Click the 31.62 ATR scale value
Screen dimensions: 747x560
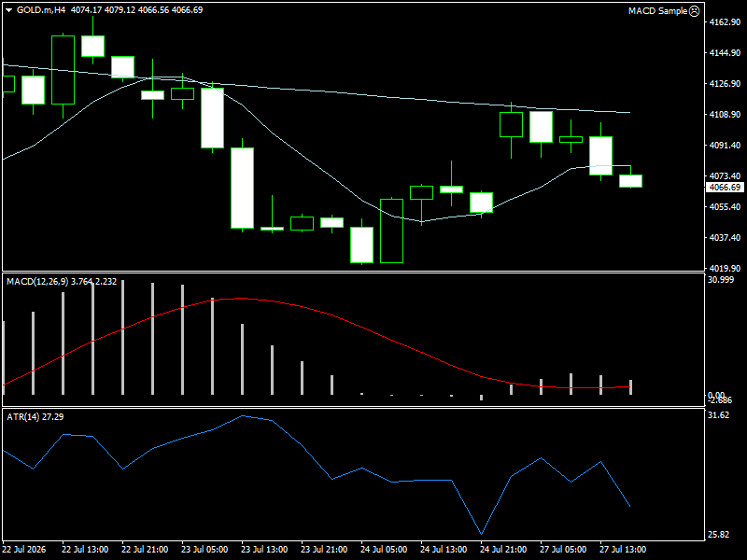tap(718, 415)
